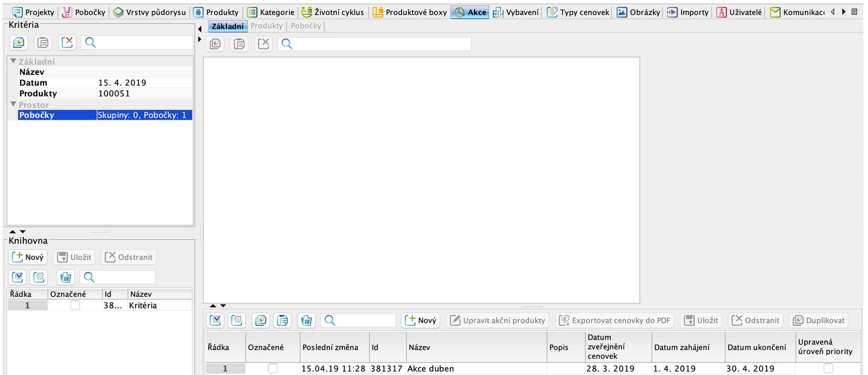
Task: Collapse the Prostor criteria group
Action: click(x=13, y=104)
